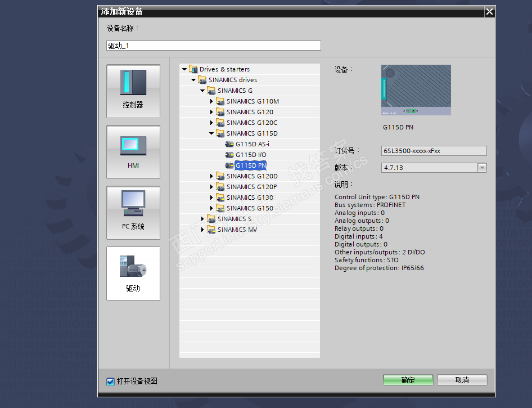Select the G115D I/O tree item text
Image resolution: width=532 pixels, height=408 pixels.
click(x=251, y=155)
